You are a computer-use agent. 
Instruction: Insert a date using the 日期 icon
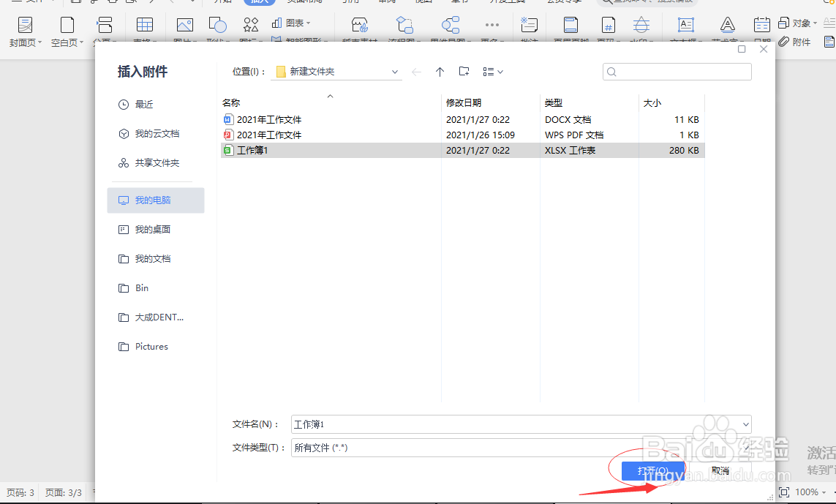click(761, 23)
